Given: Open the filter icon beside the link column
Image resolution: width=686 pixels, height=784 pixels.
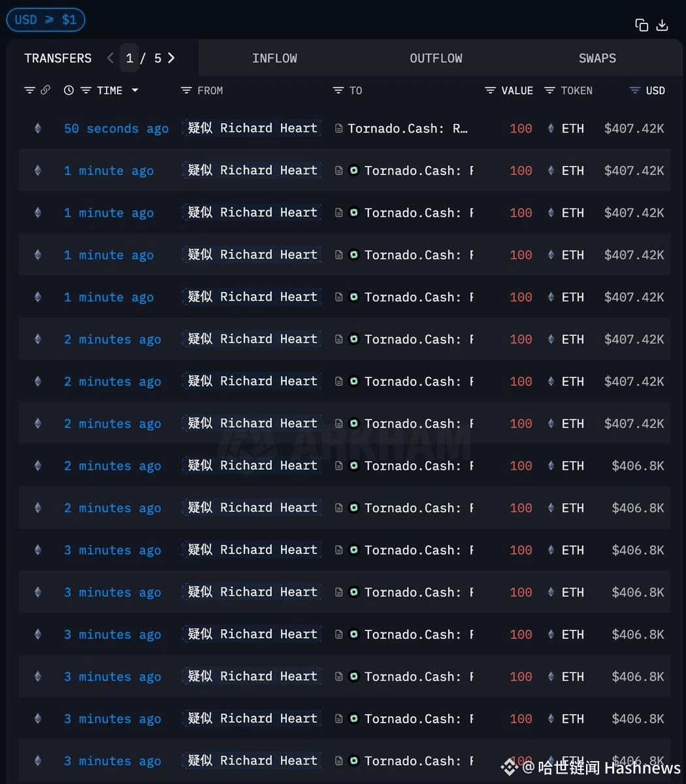Looking at the screenshot, I should tap(29, 90).
